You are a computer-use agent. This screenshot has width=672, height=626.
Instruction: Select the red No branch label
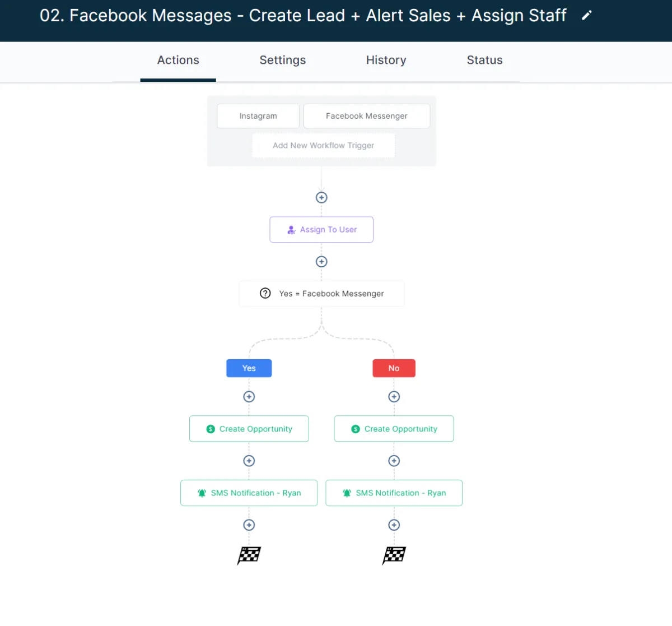(x=394, y=368)
